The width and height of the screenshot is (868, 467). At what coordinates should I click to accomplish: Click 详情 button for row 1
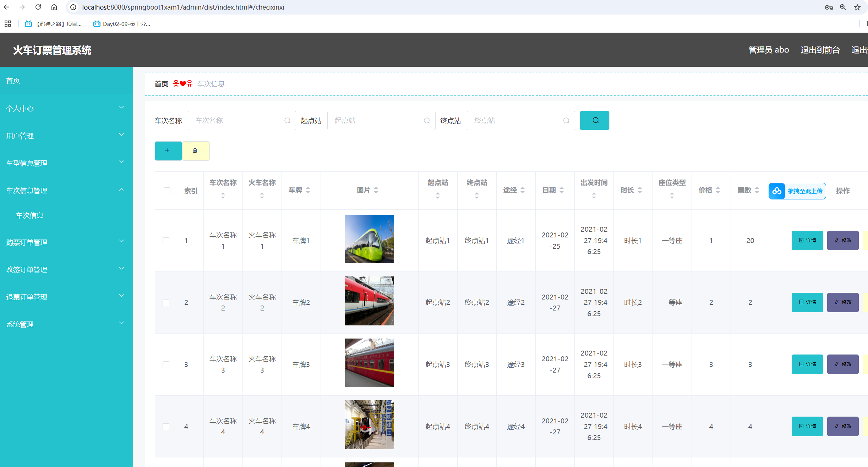[x=807, y=241]
